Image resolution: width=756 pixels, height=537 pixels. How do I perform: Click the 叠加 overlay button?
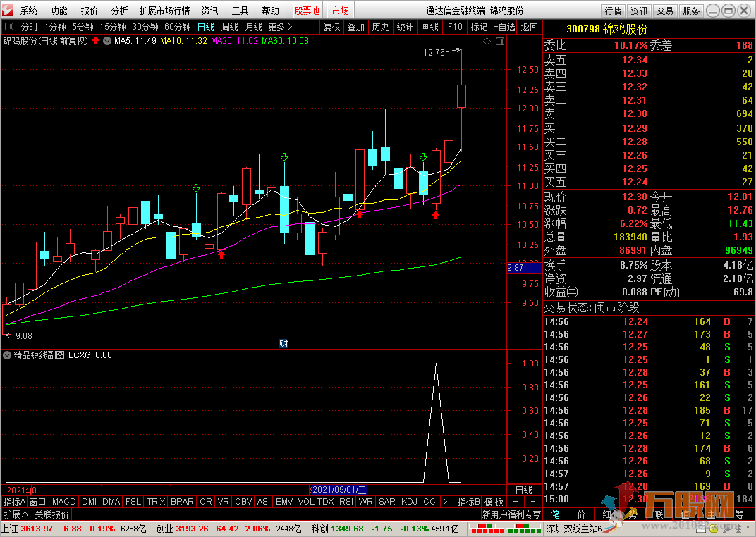coord(356,27)
